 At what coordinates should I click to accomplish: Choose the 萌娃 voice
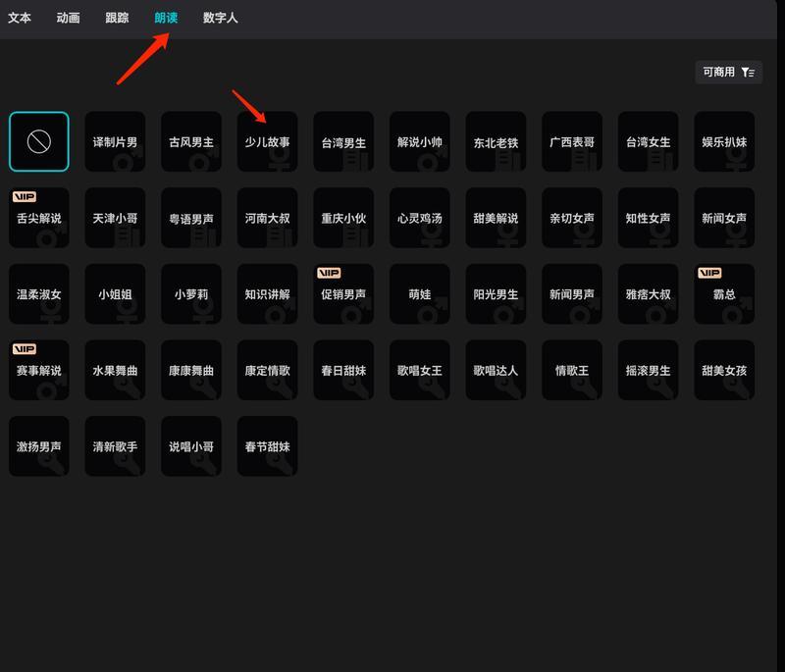click(x=420, y=293)
